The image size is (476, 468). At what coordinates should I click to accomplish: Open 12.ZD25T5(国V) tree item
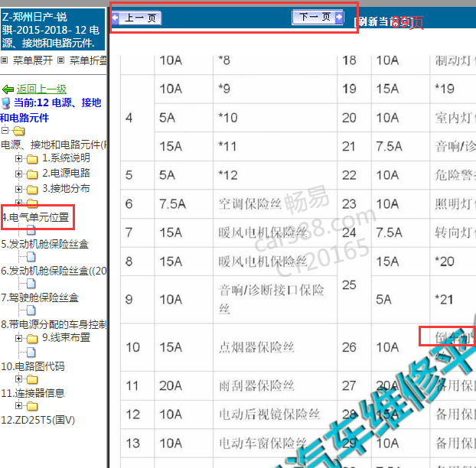(38, 420)
